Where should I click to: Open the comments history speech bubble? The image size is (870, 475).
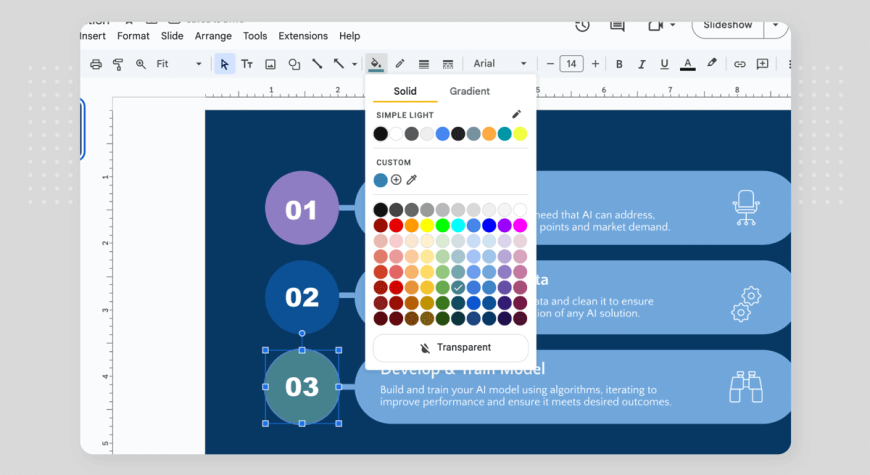click(617, 26)
